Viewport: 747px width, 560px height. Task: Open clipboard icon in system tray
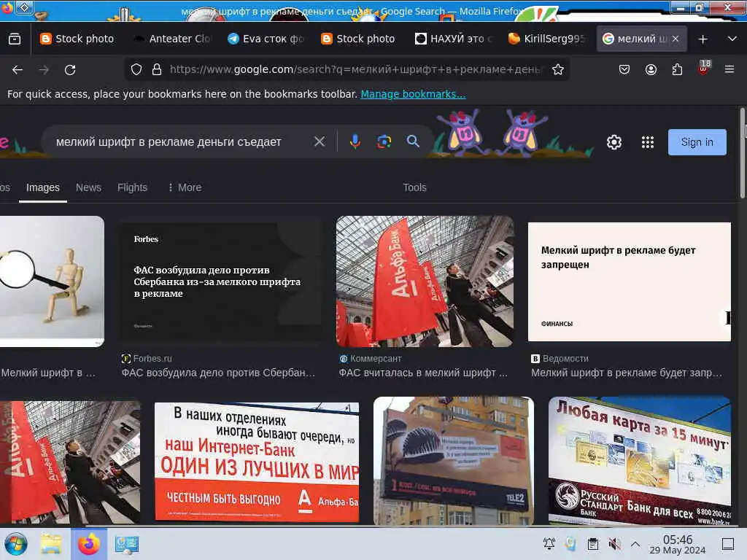[592, 544]
